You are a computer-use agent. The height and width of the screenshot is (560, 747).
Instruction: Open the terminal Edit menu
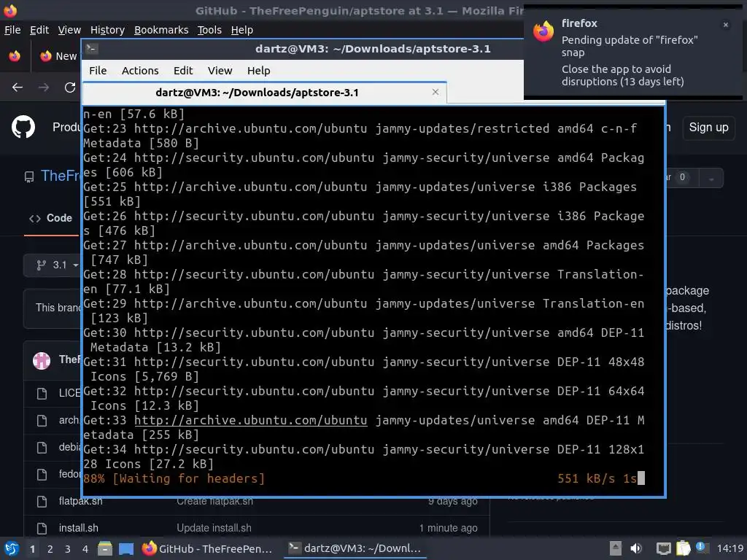click(183, 71)
